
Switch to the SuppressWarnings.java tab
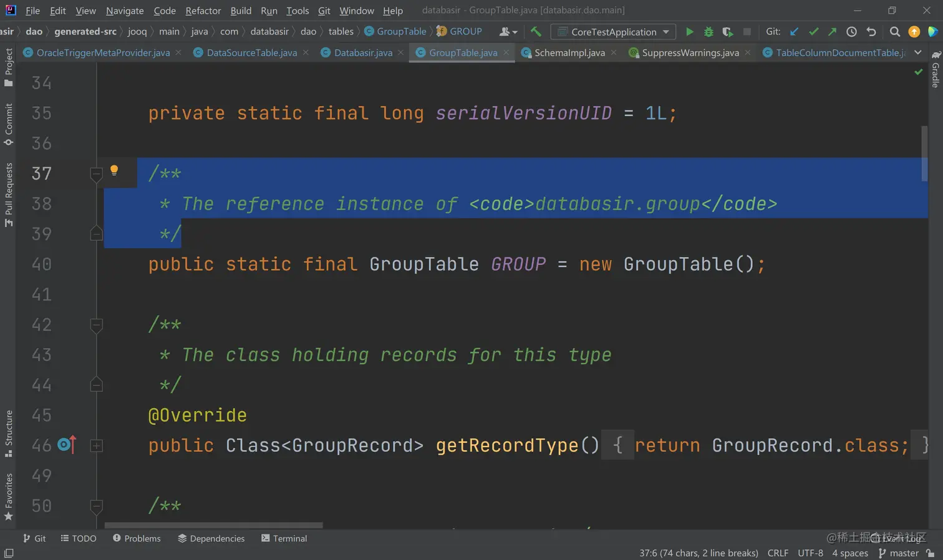click(x=690, y=53)
